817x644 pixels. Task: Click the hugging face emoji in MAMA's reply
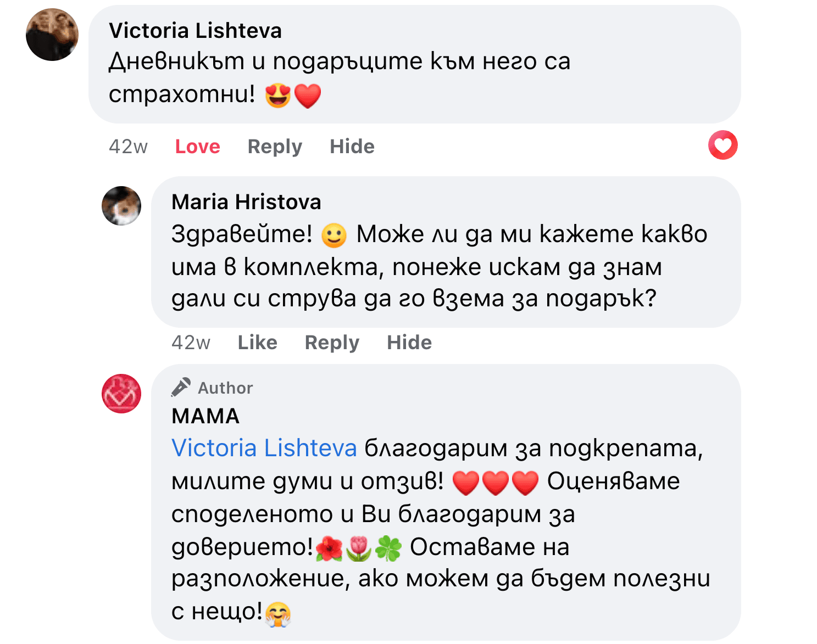(278, 614)
